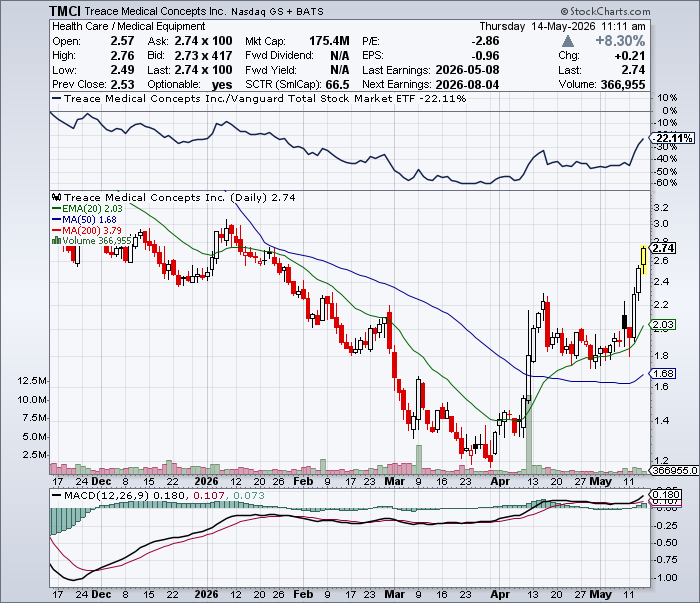Click the Vanguard Total Stock Market ETF ratio title
700x603 pixels.
click(x=265, y=99)
